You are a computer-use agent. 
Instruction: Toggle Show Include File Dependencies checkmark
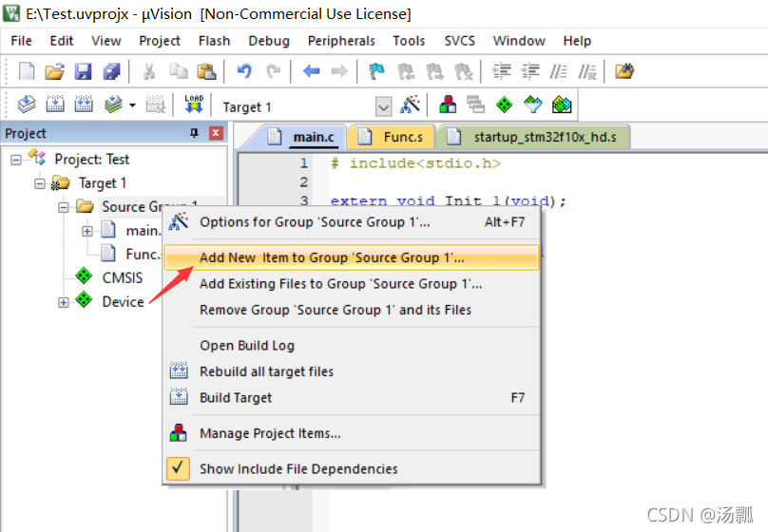click(178, 469)
